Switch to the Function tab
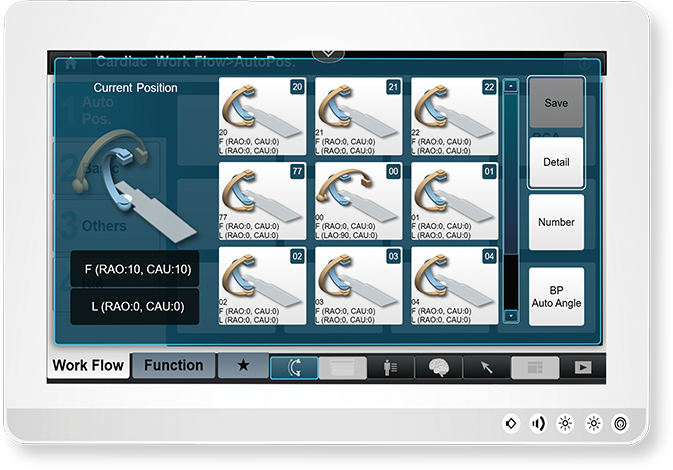Image resolution: width=673 pixels, height=470 pixels. pos(173,366)
